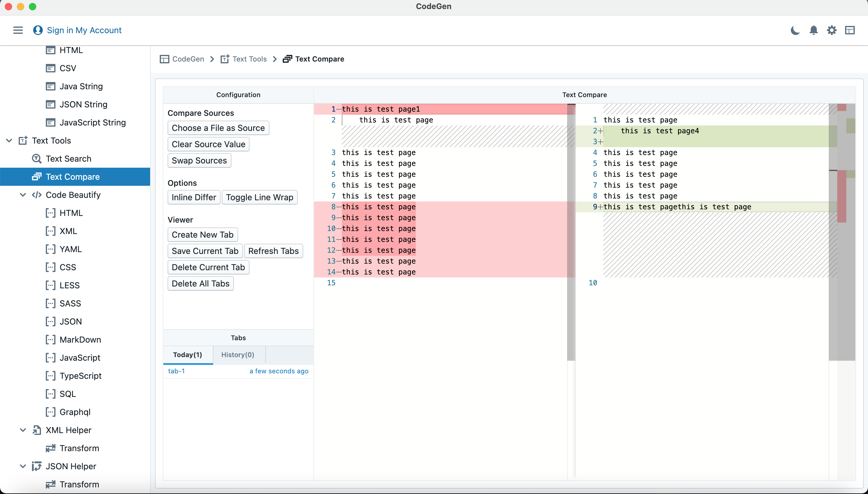This screenshot has width=868, height=494.
Task: Click the Text Search tool icon
Action: click(37, 158)
